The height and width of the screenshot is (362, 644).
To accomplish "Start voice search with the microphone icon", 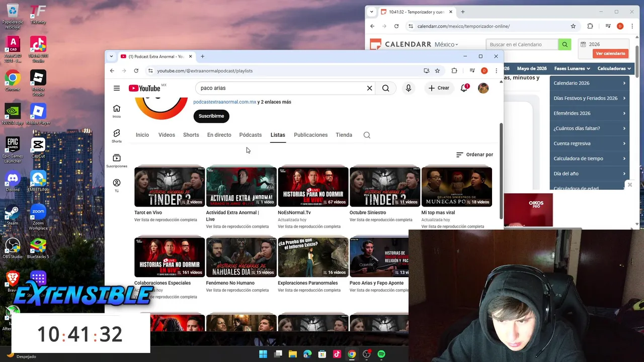I will coord(408,88).
